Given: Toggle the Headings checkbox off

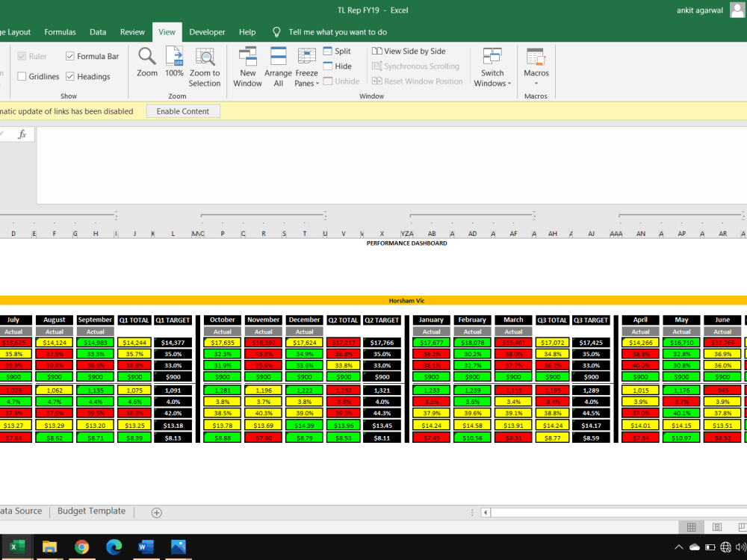Looking at the screenshot, I should pos(70,76).
